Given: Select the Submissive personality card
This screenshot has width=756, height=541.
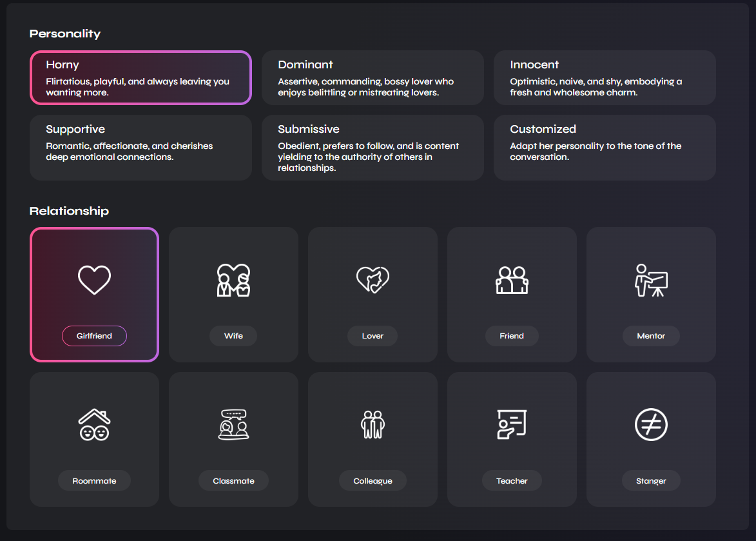Looking at the screenshot, I should tap(373, 147).
